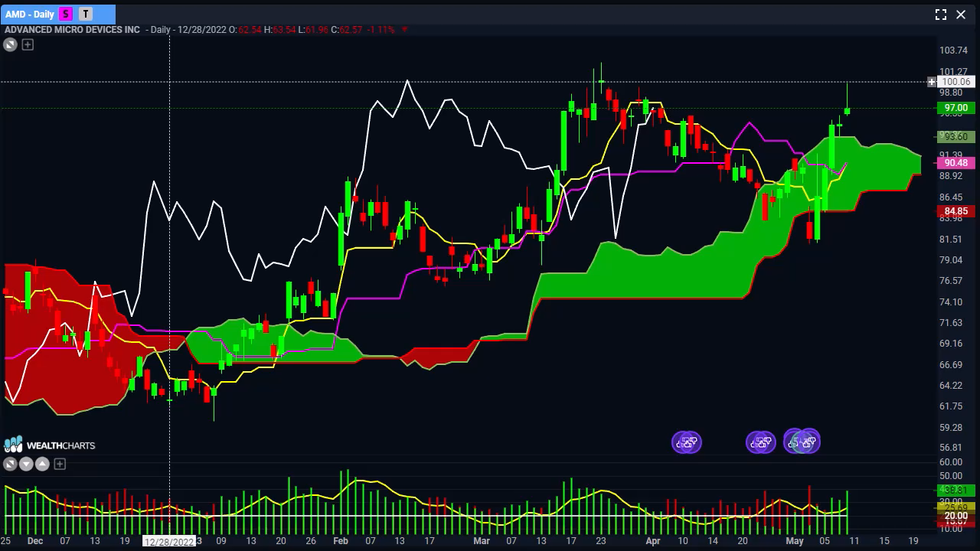Click the plus icon in lower indicator pane
The image size is (980, 551).
point(60,464)
